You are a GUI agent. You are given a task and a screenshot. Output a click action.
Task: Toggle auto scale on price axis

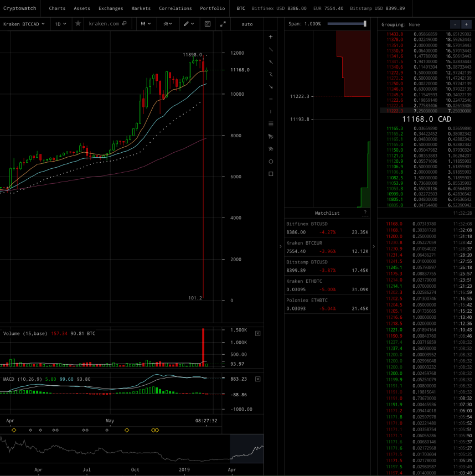(247, 24)
